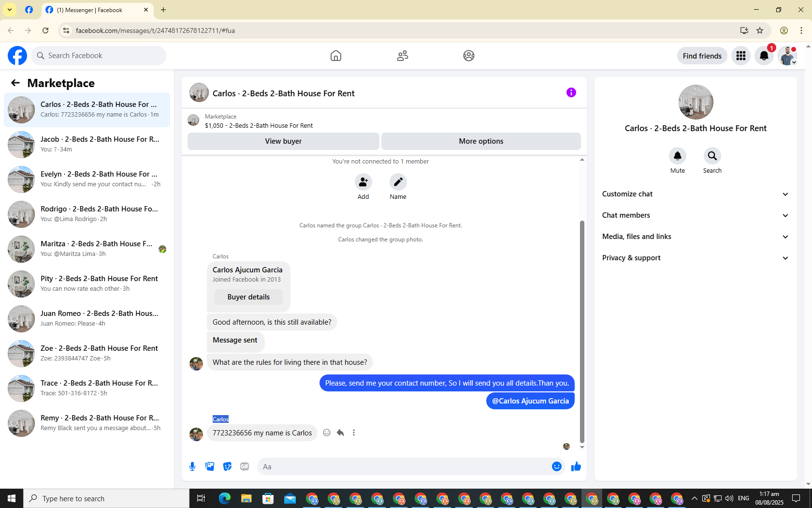Viewport: 812px width, 508px height.
Task: Open the Windows Start menu
Action: [12, 498]
